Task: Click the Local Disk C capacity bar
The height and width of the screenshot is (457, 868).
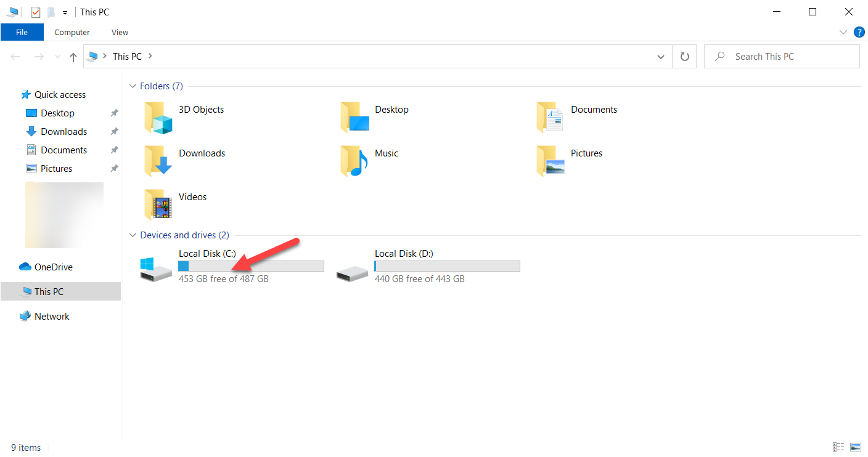Action: tap(251, 265)
